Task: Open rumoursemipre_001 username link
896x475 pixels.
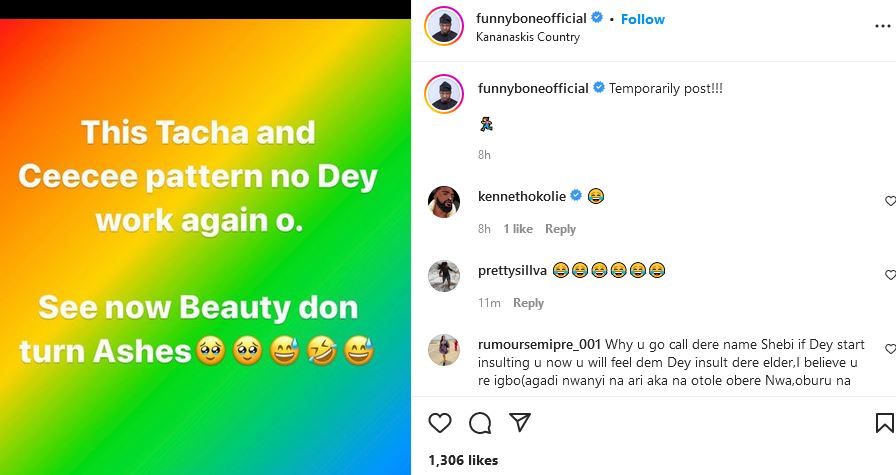Action: [x=528, y=345]
